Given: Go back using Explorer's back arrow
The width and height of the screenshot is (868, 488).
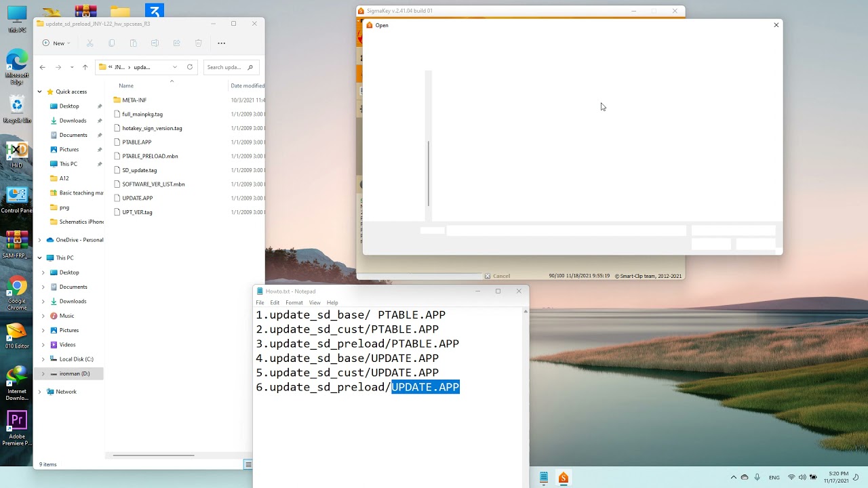Looking at the screenshot, I should (x=43, y=67).
